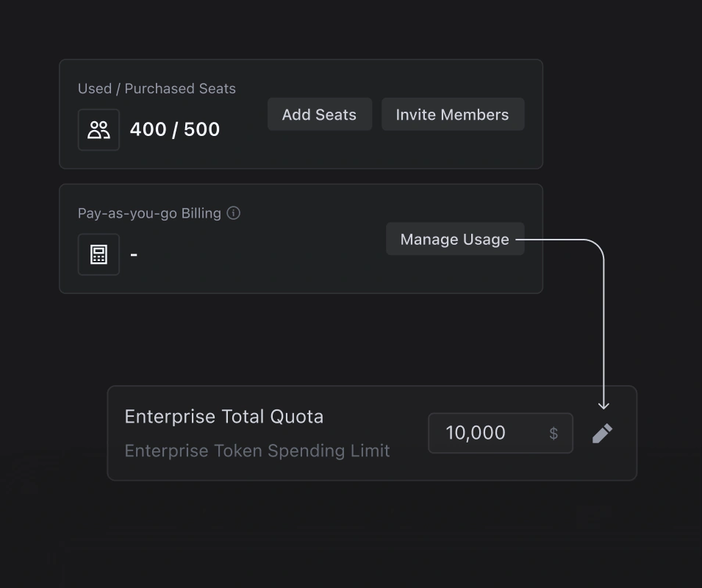This screenshot has width=702, height=588.
Task: Click the Pay-as-you-go Billing label
Action: click(149, 213)
